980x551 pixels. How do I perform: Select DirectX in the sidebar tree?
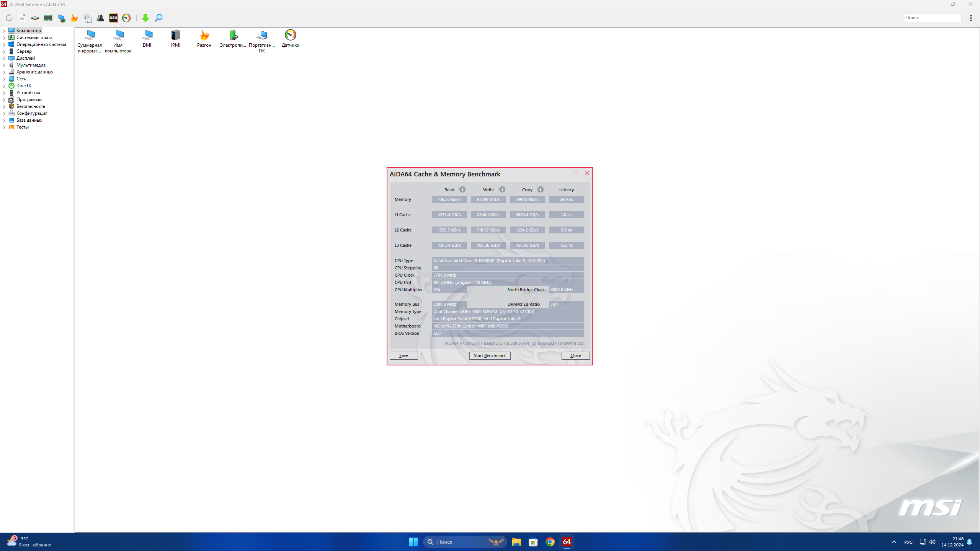pos(23,86)
